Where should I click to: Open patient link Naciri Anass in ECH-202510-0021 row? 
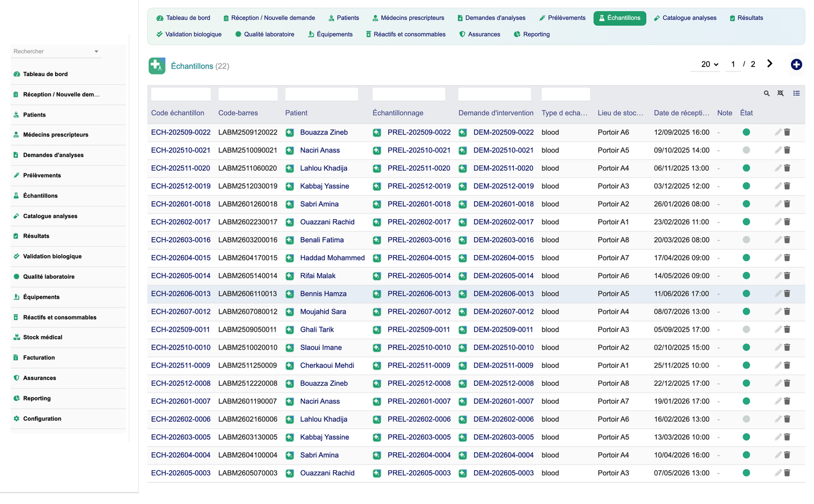click(320, 150)
